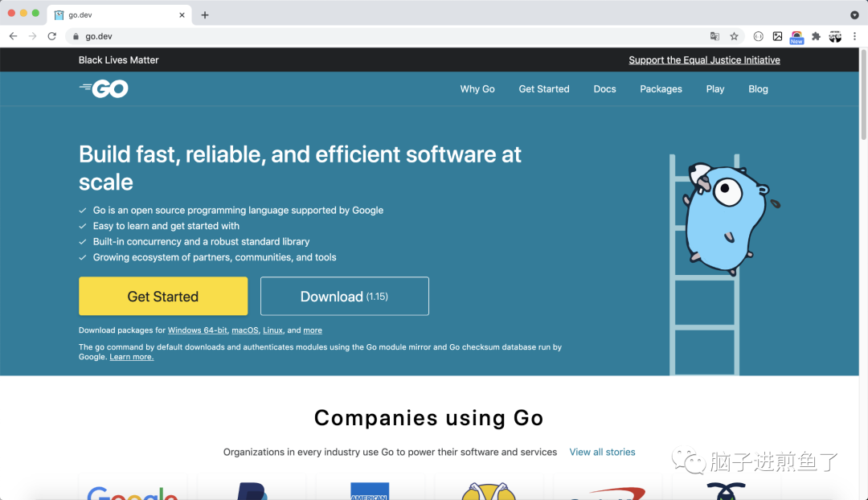Reload the go.dev page
The width and height of the screenshot is (868, 500).
click(x=52, y=36)
